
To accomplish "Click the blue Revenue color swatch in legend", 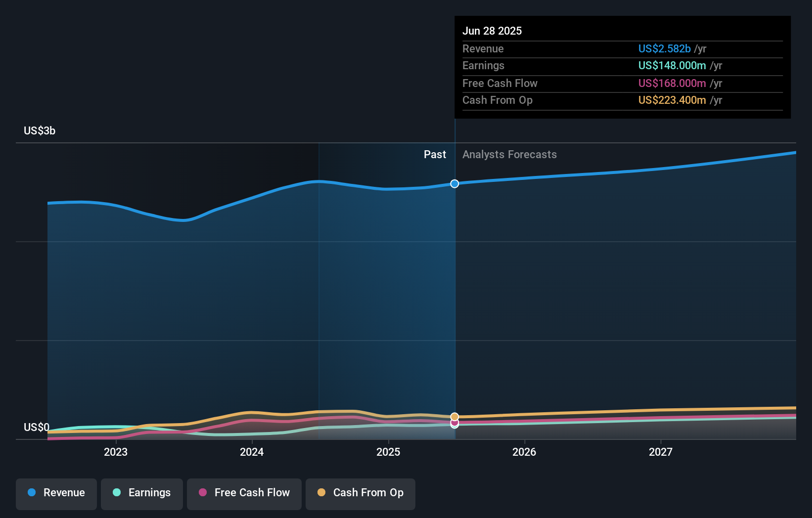I will tap(32, 493).
